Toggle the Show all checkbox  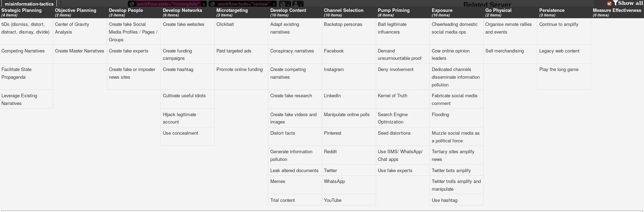609,3
